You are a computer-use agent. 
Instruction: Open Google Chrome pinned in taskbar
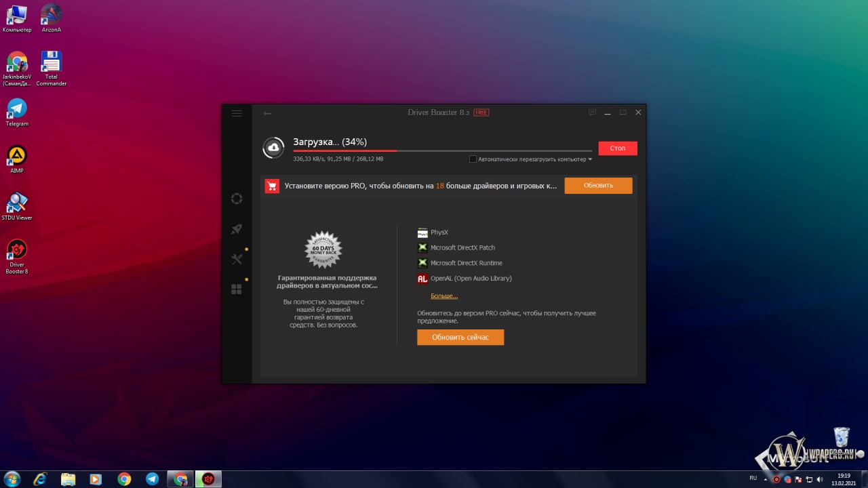pyautogui.click(x=124, y=479)
